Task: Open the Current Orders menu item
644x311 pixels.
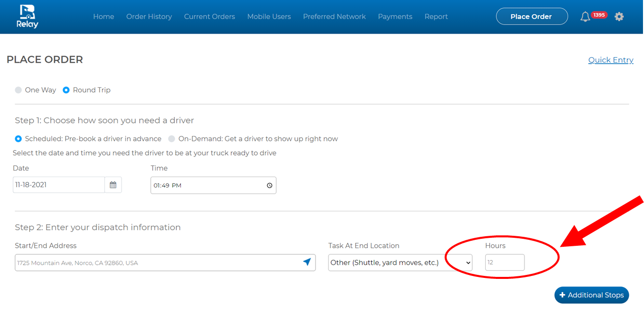Action: pyautogui.click(x=209, y=17)
